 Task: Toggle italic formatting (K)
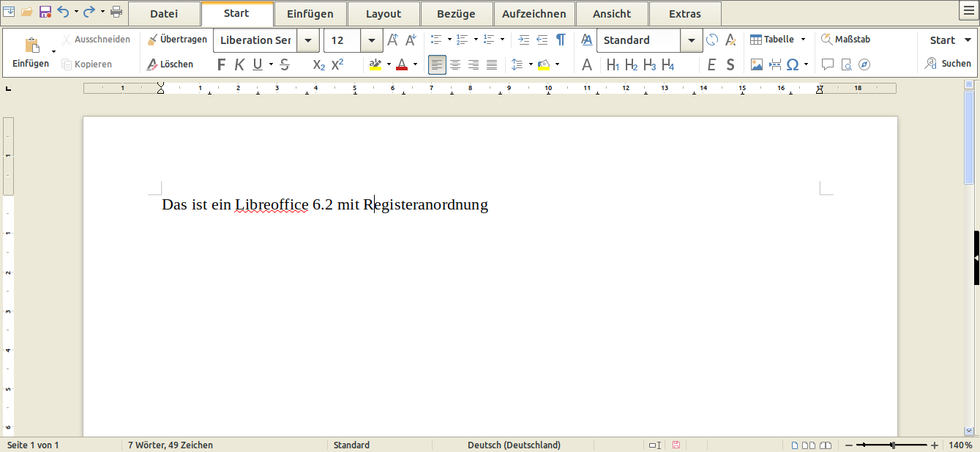(x=239, y=64)
